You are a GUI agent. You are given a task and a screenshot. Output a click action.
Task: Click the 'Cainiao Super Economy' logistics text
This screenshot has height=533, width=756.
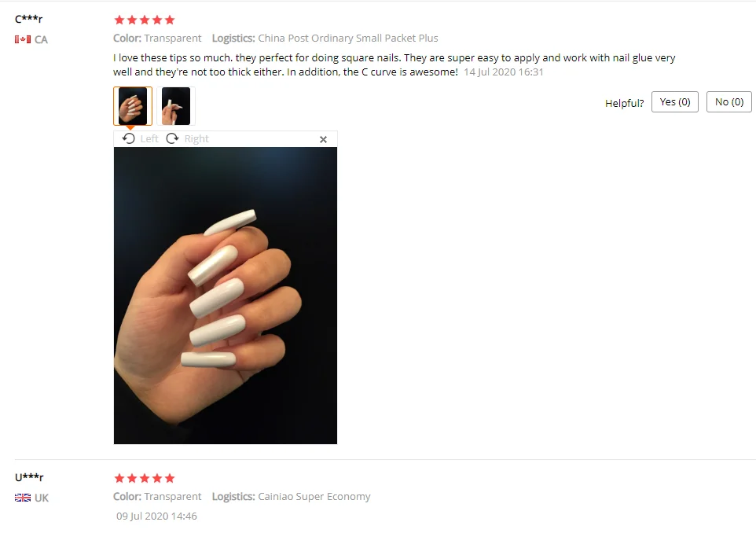(314, 496)
